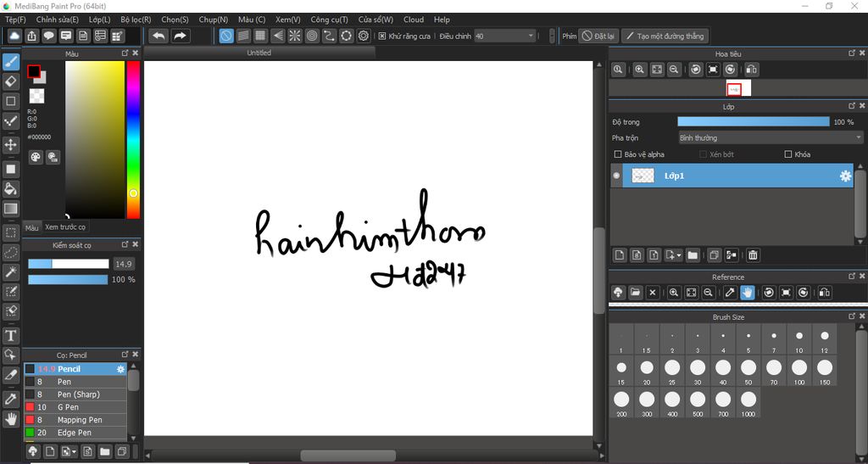Enable the curve snap guide
This screenshot has height=464, width=868.
[329, 36]
